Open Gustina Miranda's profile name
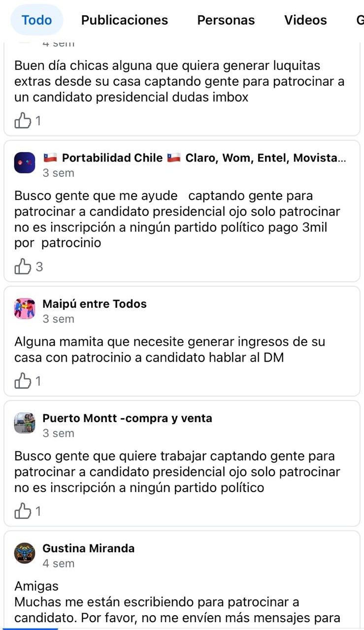364x630 pixels. (89, 548)
